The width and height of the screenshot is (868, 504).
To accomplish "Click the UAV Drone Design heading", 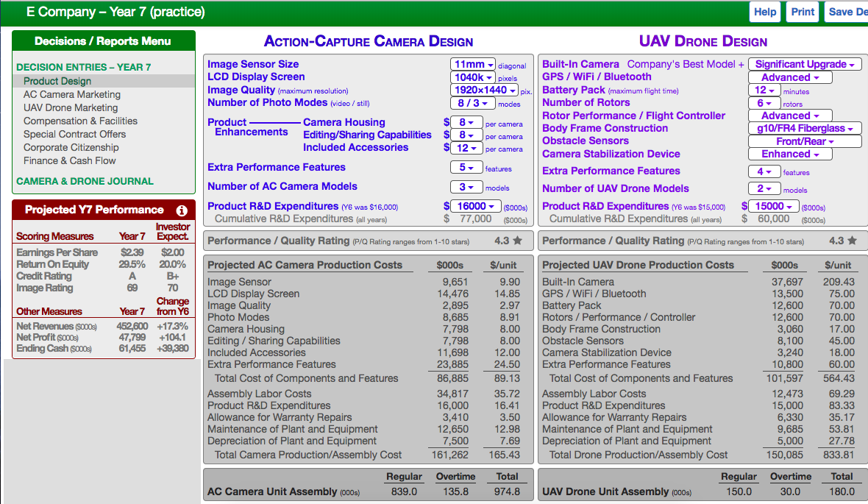I will pyautogui.click(x=703, y=41).
